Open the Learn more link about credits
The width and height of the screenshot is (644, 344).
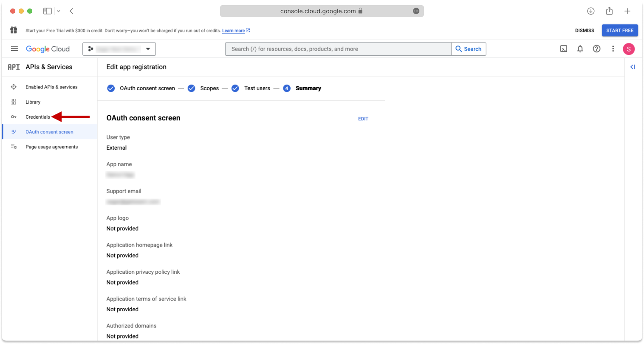(234, 30)
